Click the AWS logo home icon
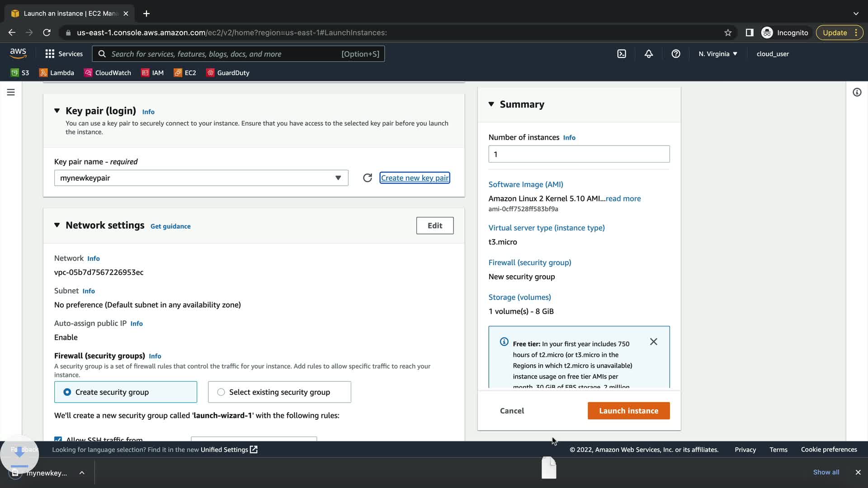 pyautogui.click(x=18, y=53)
